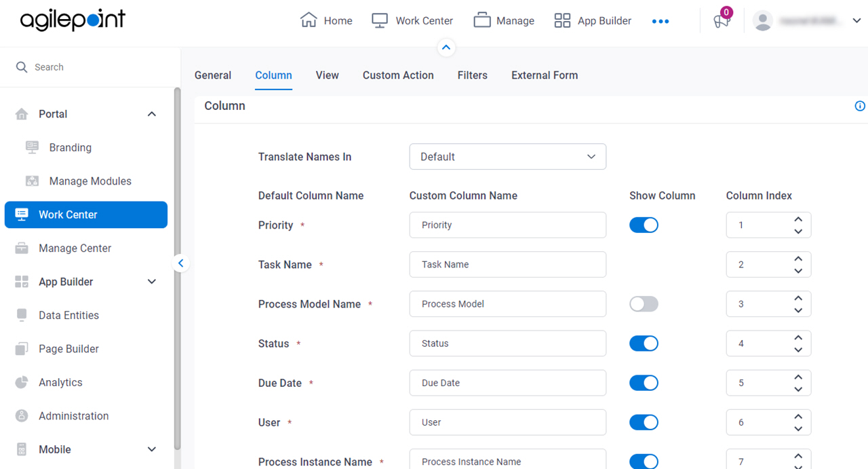Increase Due Date column index

[x=798, y=377]
